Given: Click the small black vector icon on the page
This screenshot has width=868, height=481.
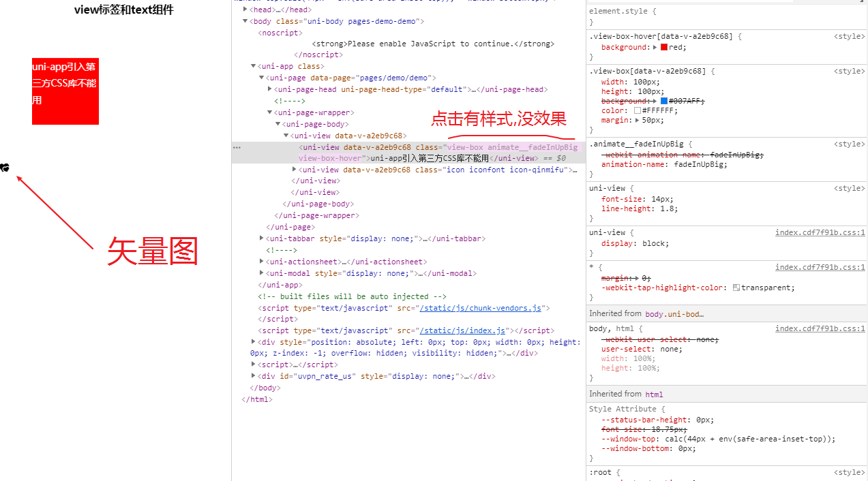Looking at the screenshot, I should (x=5, y=168).
